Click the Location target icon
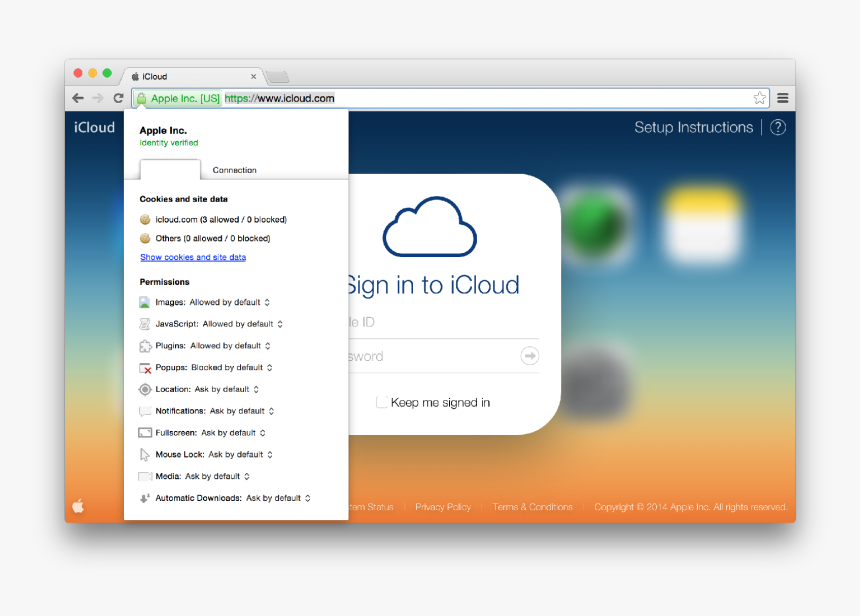Viewport: 860px width, 616px height. coord(145,389)
